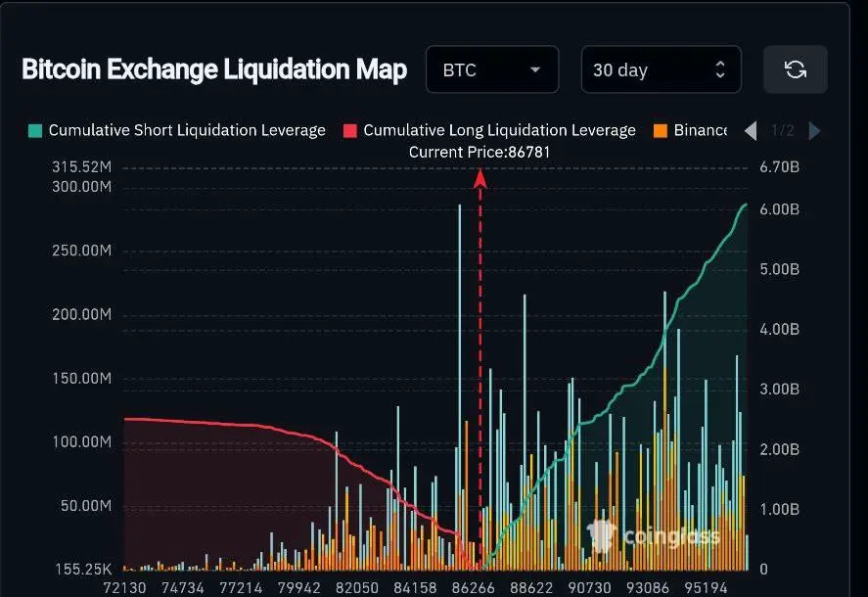Click the 315.52M y-axis label
This screenshot has height=597, width=868.
click(82, 166)
